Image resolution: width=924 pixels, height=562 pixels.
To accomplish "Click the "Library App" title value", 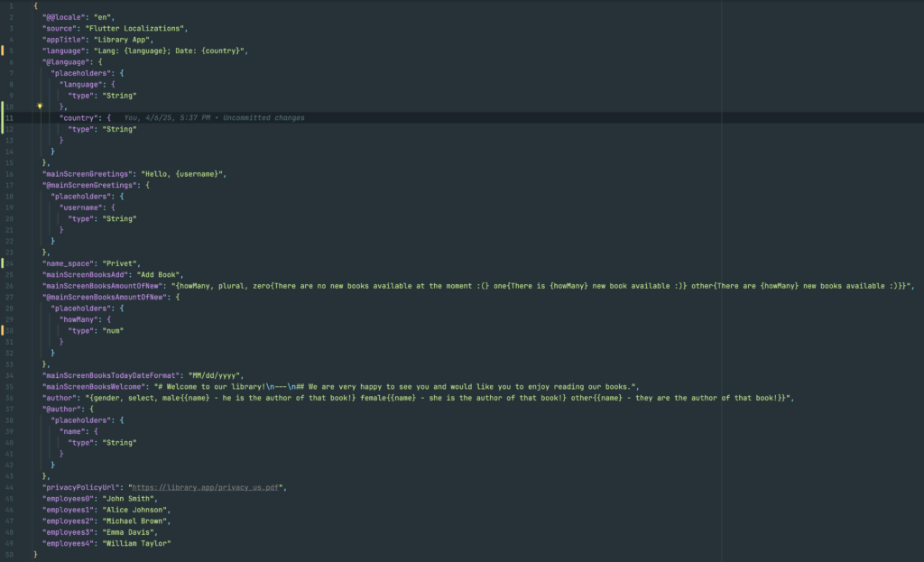I will pos(123,40).
